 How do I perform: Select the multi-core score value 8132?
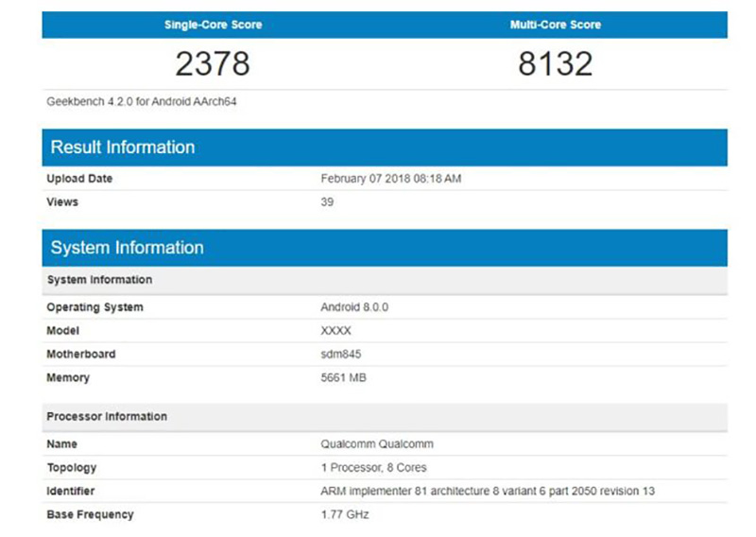point(556,63)
